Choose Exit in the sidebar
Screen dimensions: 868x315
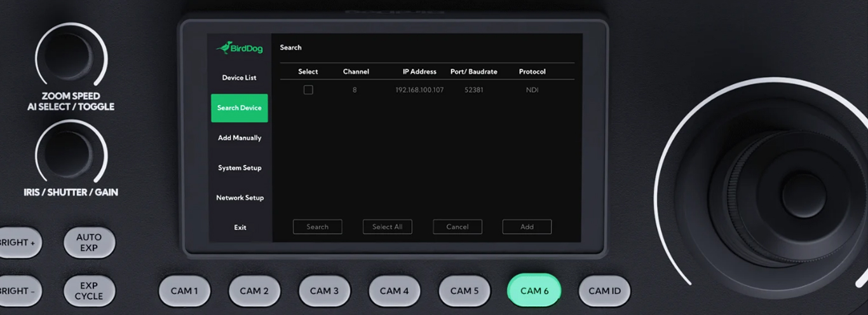click(x=240, y=228)
